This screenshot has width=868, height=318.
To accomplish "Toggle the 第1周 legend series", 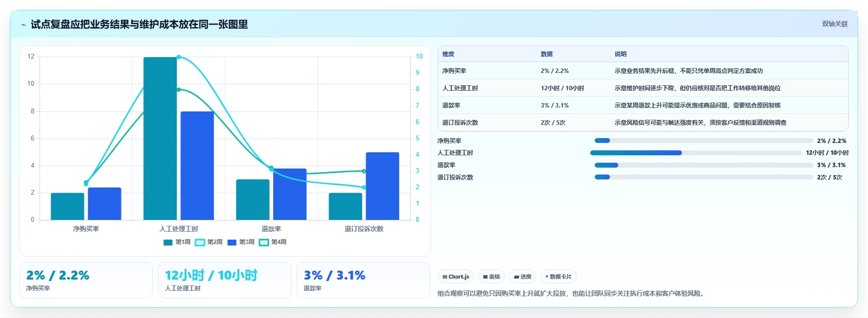I will (x=177, y=242).
